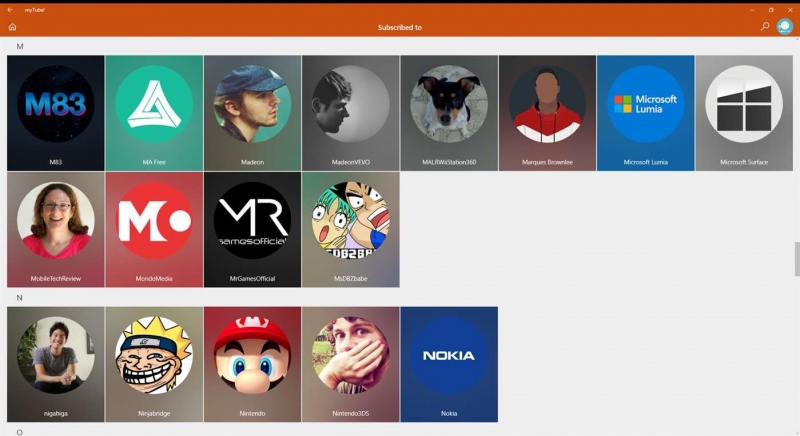800x436 pixels.
Task: Open the Microsoft Lumia channel tile
Action: (645, 113)
